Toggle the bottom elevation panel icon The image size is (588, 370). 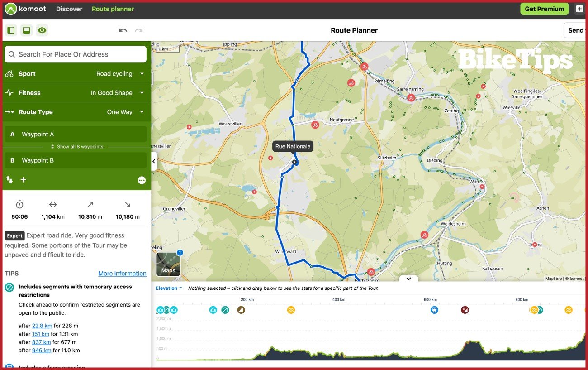click(x=27, y=30)
